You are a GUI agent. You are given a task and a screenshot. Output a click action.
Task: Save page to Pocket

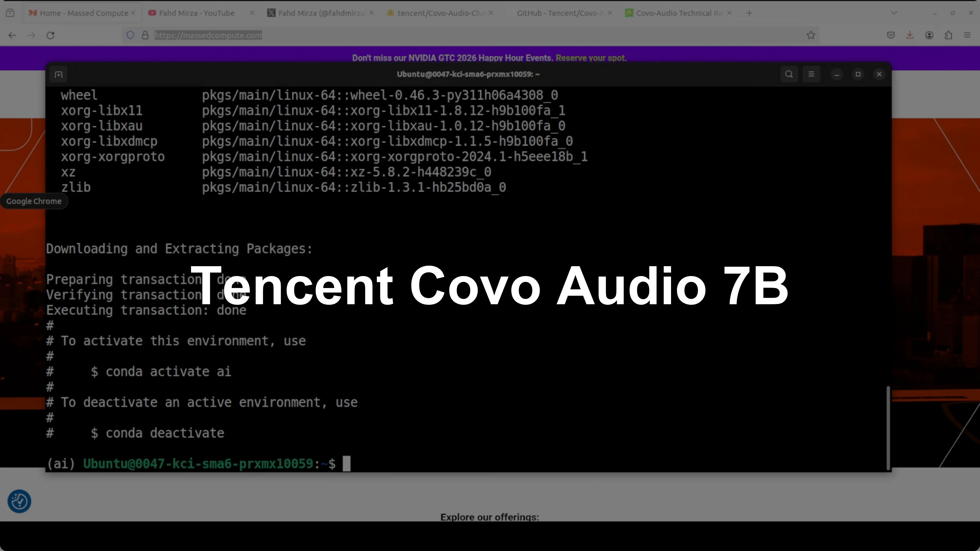(x=891, y=35)
